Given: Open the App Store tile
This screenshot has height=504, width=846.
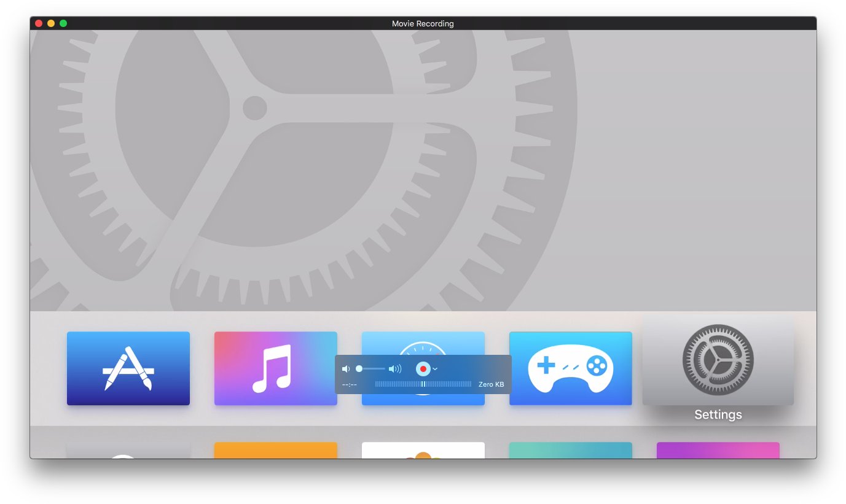Looking at the screenshot, I should coord(128,368).
